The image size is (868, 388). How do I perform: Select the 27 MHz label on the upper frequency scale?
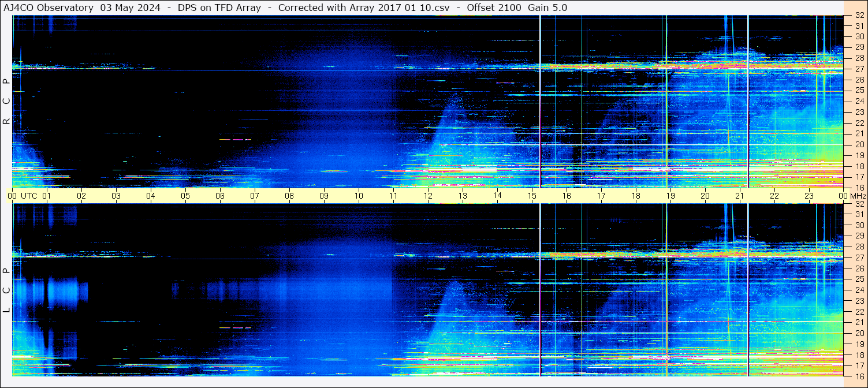click(859, 69)
